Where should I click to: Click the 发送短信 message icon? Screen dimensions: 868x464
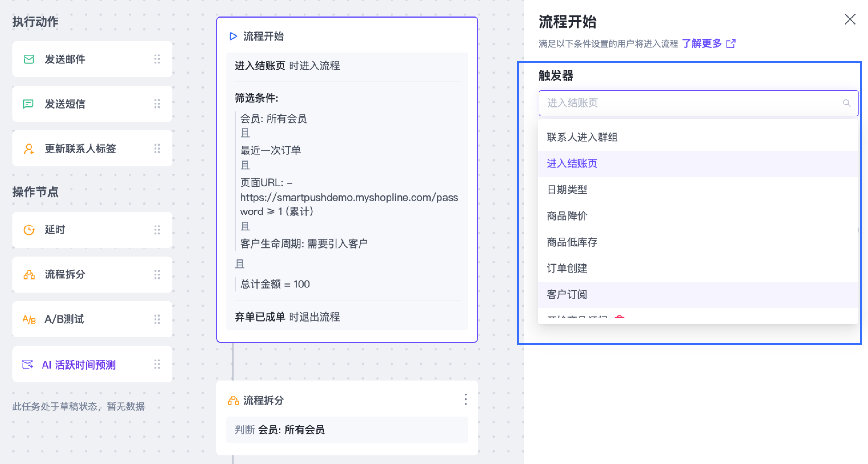tap(28, 104)
